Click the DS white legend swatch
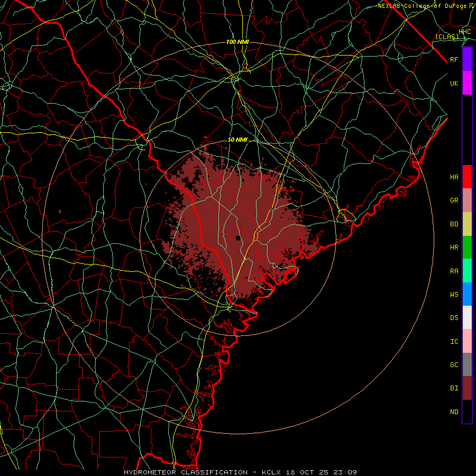This screenshot has height=476, width=476. pos(467,317)
